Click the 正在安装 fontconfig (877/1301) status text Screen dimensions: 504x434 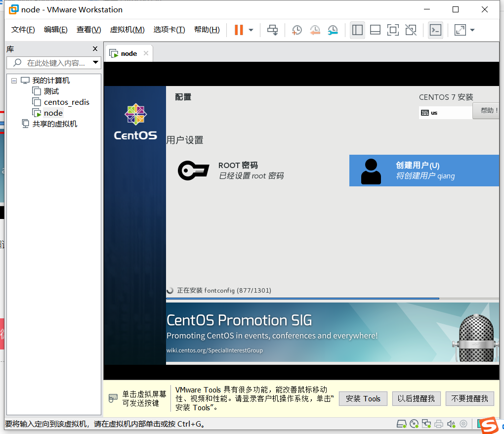click(x=224, y=291)
